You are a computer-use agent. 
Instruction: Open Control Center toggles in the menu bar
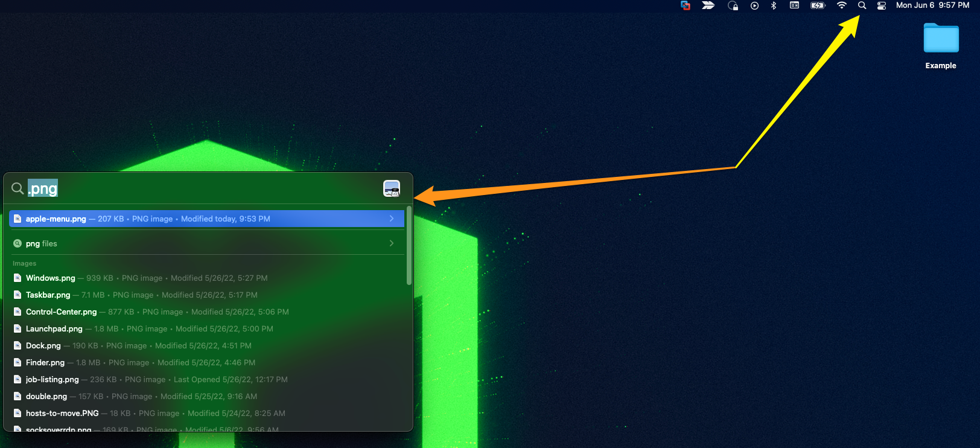pyautogui.click(x=882, y=5)
